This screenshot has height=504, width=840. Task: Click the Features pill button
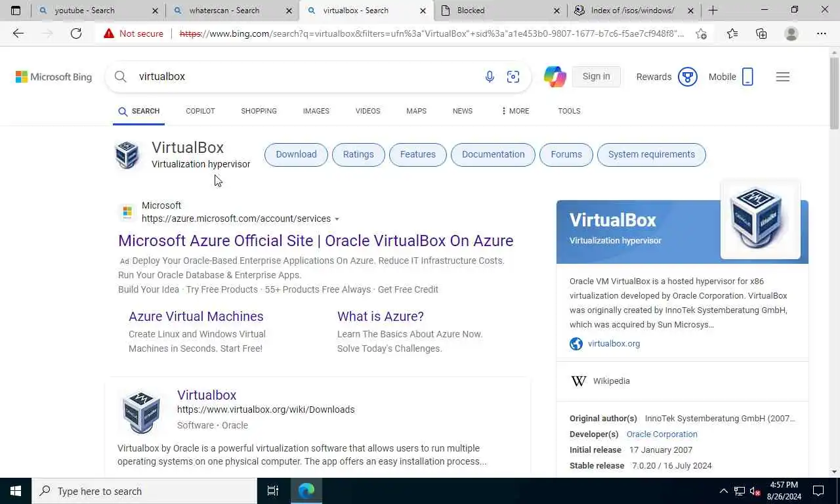(x=418, y=155)
